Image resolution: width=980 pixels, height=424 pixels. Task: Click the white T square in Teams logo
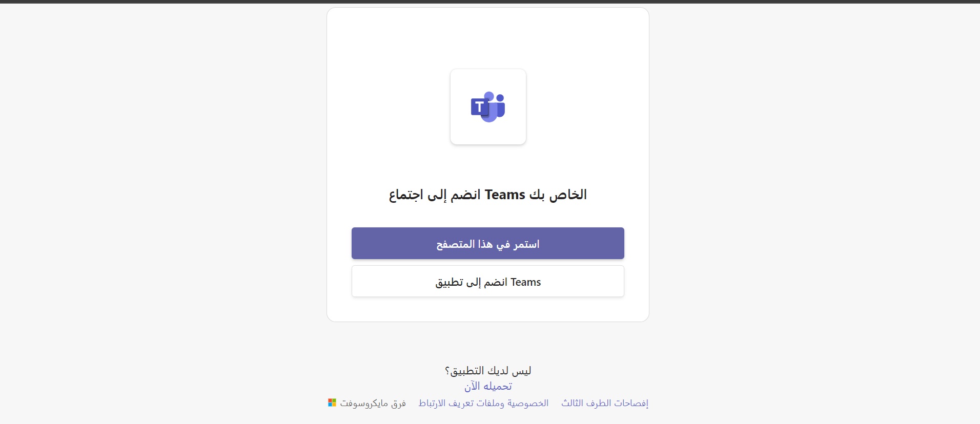pos(480,107)
